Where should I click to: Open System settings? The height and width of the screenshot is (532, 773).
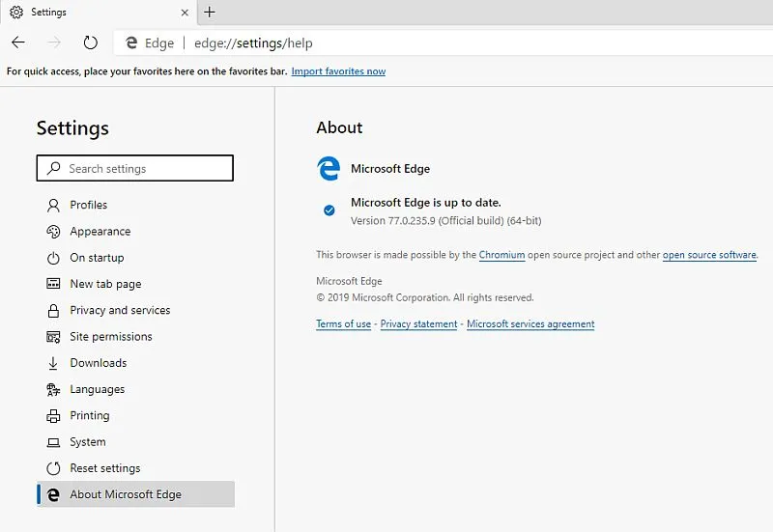coord(135,442)
